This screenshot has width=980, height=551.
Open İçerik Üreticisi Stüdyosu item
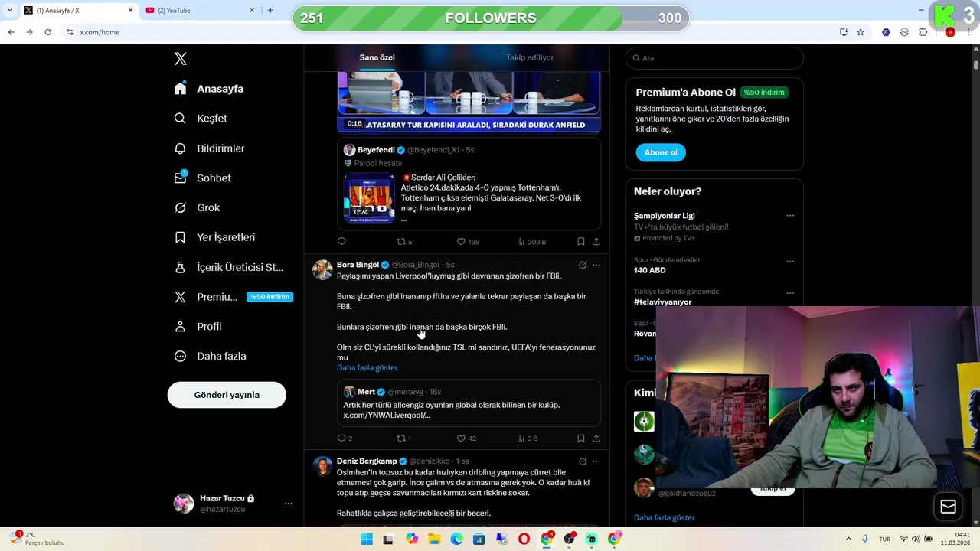coord(228,267)
